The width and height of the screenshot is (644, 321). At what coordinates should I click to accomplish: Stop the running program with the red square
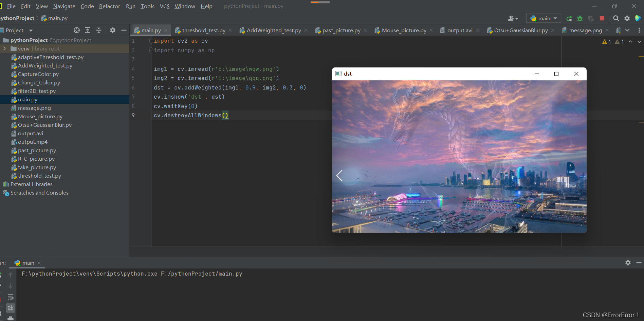click(602, 18)
